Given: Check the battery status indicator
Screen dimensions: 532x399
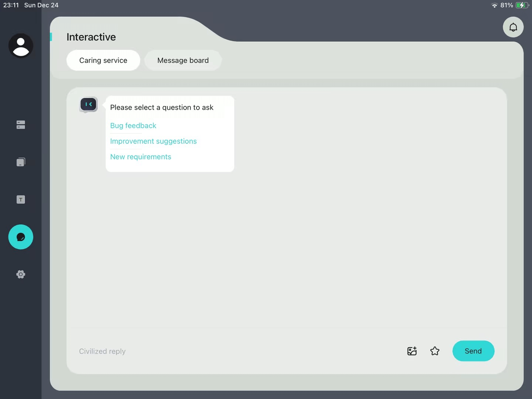Looking at the screenshot, I should click(522, 5).
